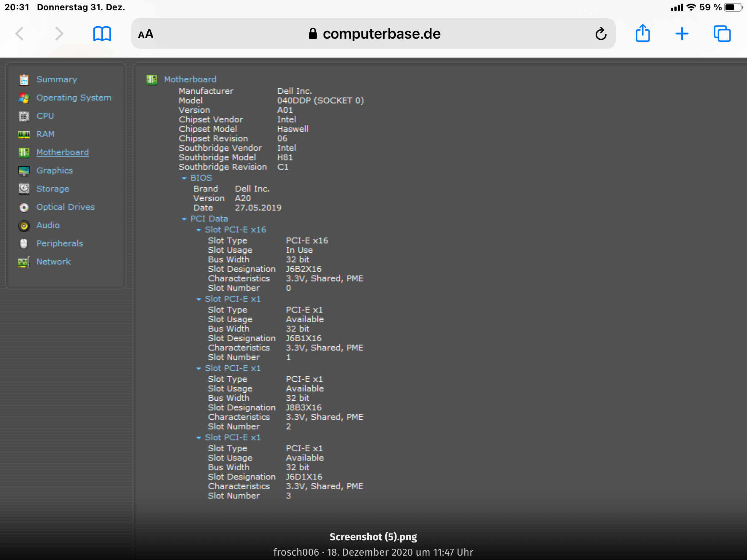Collapse the first Slot PCI-E x1 node
Image resolution: width=747 pixels, height=560 pixels.
(199, 299)
